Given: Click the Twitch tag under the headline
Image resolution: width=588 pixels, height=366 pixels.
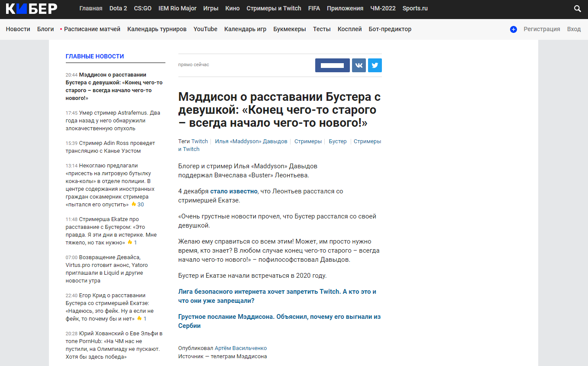Looking at the screenshot, I should pos(200,141).
